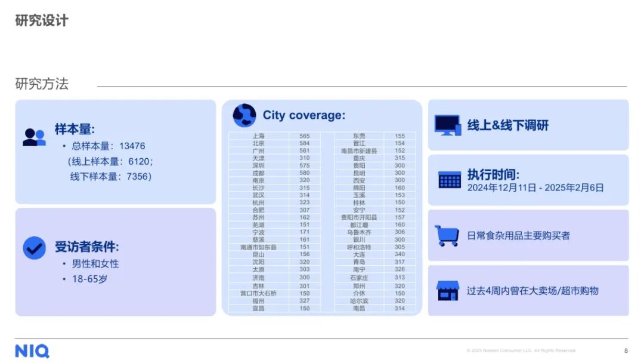Viewport: 644px width, 363px height.
Task: Click the 北京 city cell
Action: tap(258, 143)
